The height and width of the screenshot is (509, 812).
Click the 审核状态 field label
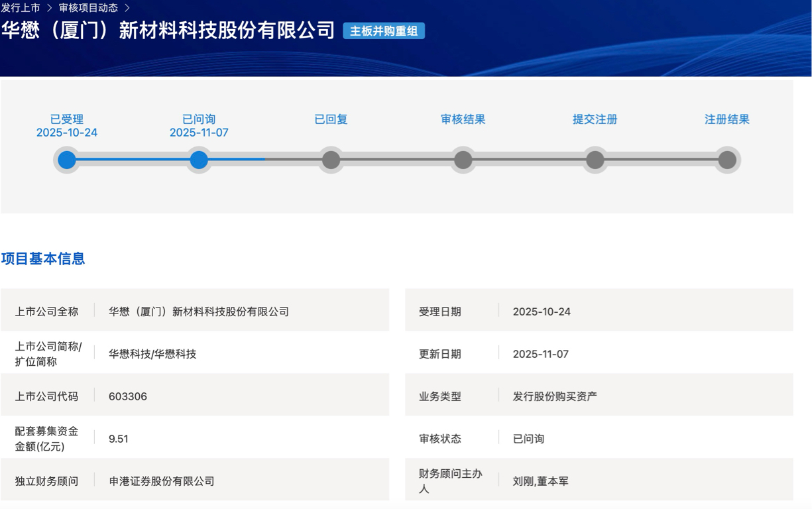click(x=440, y=439)
